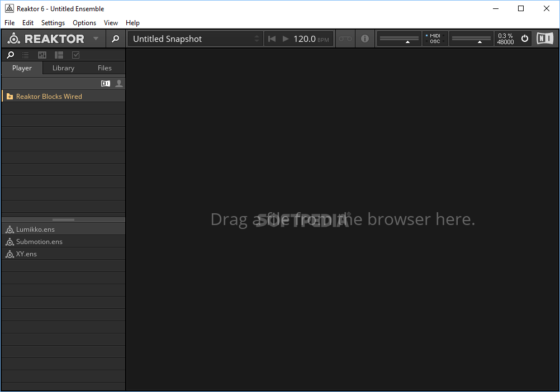The height and width of the screenshot is (392, 560).
Task: Toggle the checkmark icon in side pane
Action: pyautogui.click(x=75, y=55)
